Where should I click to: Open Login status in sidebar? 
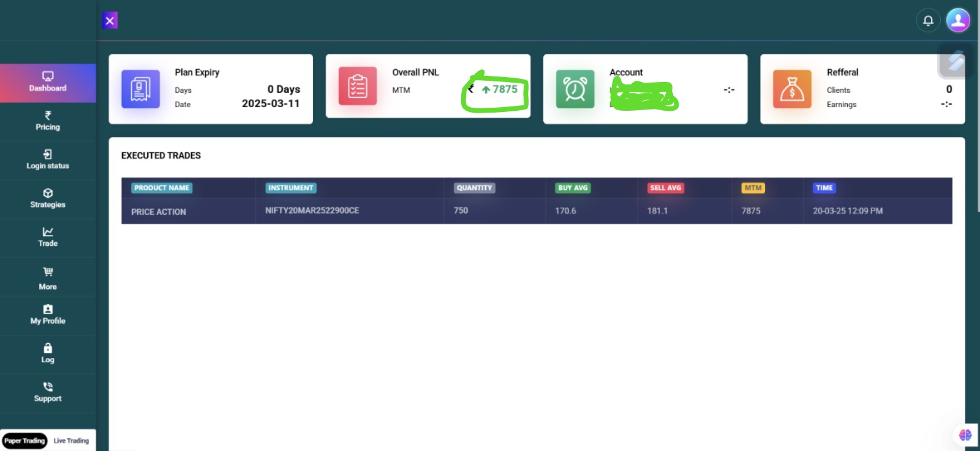(48, 160)
